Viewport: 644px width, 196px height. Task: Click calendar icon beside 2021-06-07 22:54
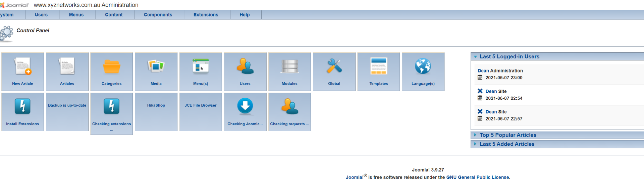480,98
